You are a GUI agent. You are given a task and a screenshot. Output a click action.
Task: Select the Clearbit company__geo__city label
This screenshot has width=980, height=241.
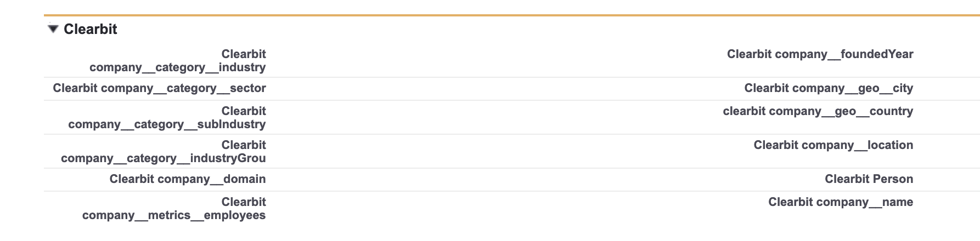tap(829, 88)
